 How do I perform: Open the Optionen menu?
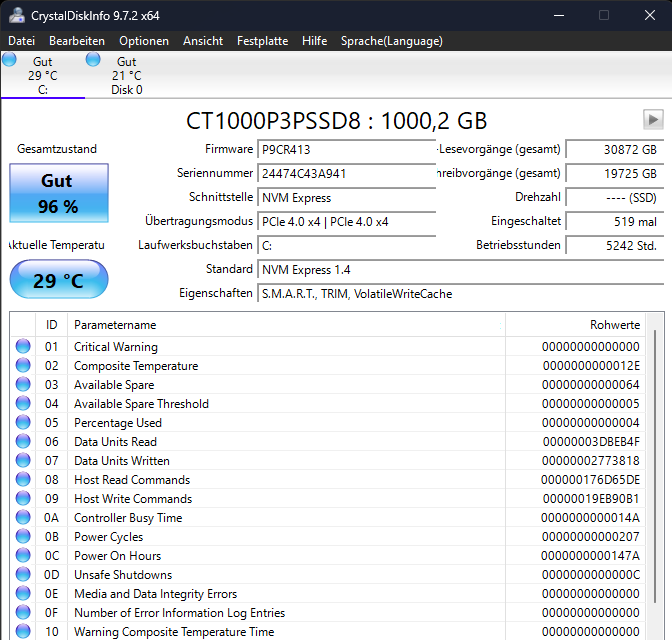(x=144, y=41)
